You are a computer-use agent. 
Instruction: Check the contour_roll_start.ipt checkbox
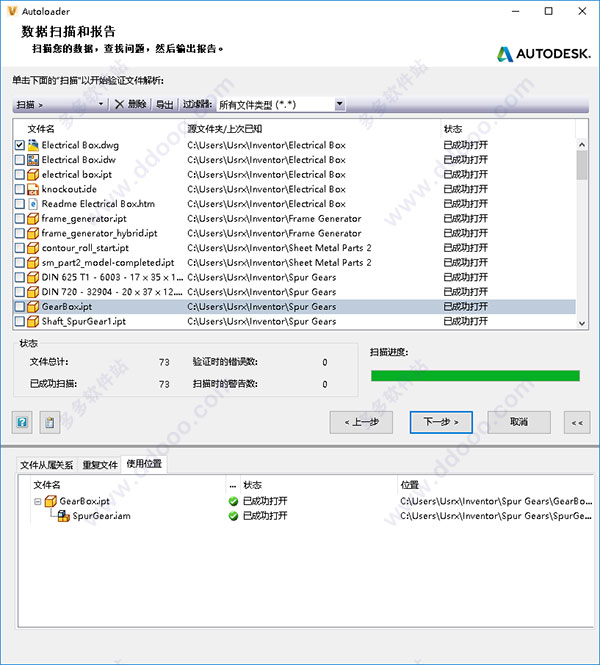tap(20, 248)
